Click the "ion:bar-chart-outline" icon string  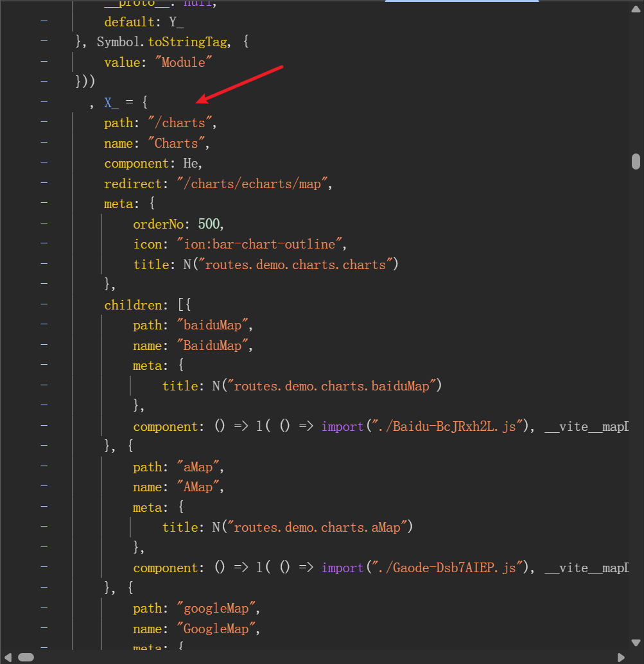(258, 244)
